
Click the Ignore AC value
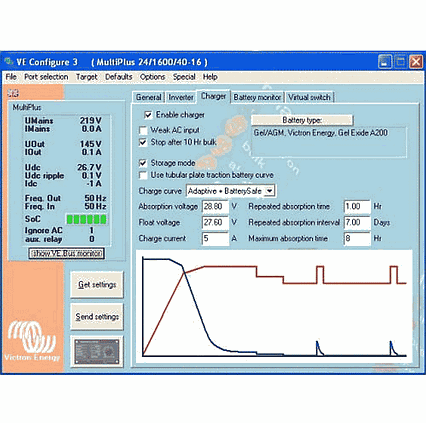91,230
